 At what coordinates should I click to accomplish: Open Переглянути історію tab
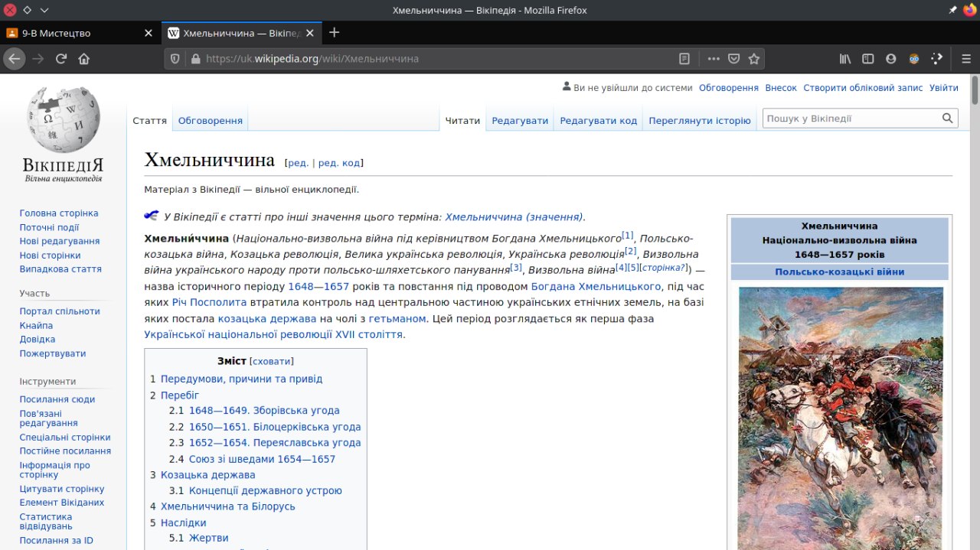[700, 120]
